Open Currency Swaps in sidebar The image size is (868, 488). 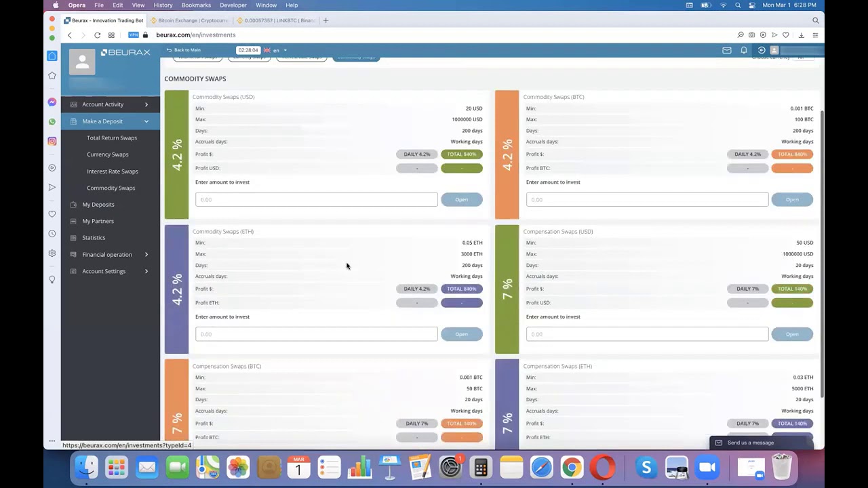[x=107, y=155]
